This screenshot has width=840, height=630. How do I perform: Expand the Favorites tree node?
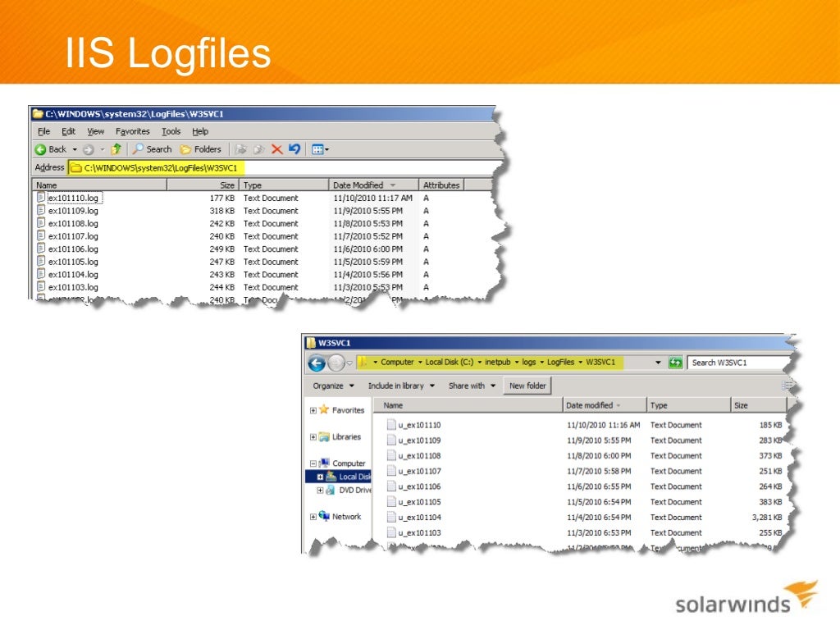click(313, 411)
